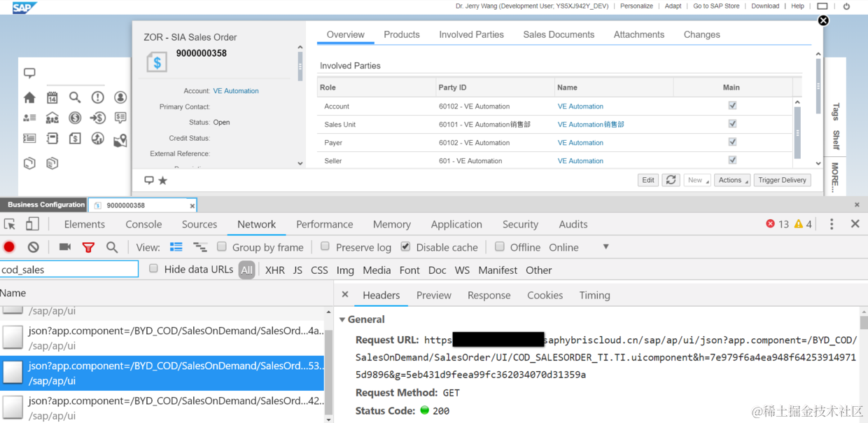Click the network filter input field

tap(69, 269)
